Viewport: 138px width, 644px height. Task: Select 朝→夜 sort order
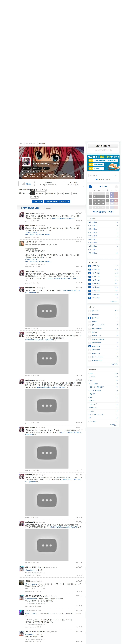tap(38, 190)
